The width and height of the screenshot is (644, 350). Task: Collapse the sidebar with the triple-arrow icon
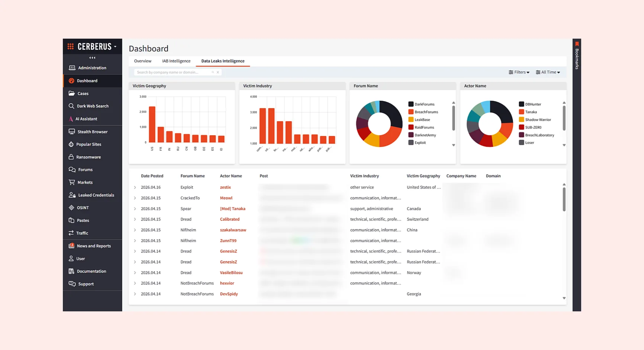[x=92, y=58]
